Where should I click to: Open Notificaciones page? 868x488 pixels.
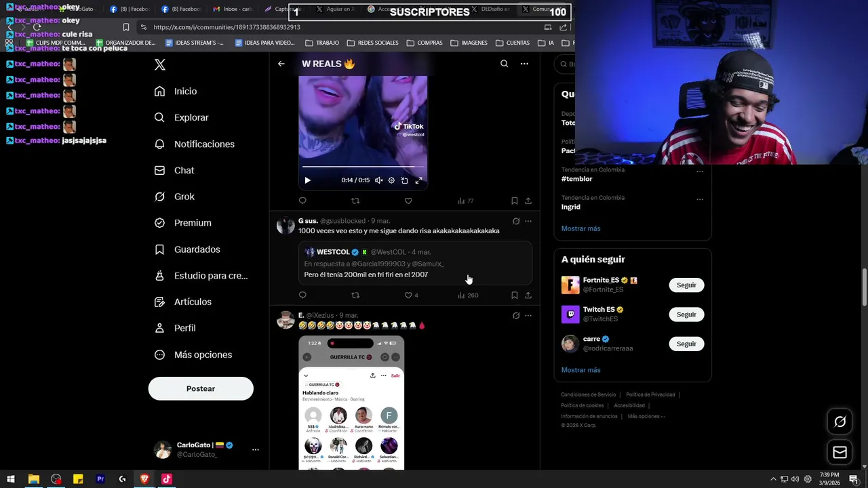(194, 144)
